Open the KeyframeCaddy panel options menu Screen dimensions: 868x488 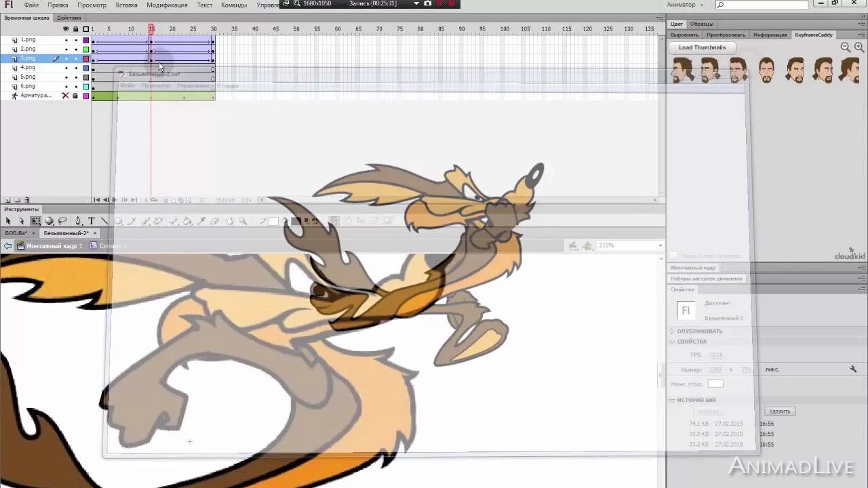862,35
